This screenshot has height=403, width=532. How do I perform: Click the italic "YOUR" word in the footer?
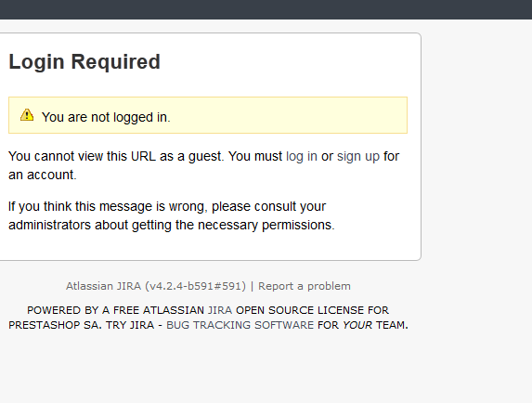[x=357, y=325]
